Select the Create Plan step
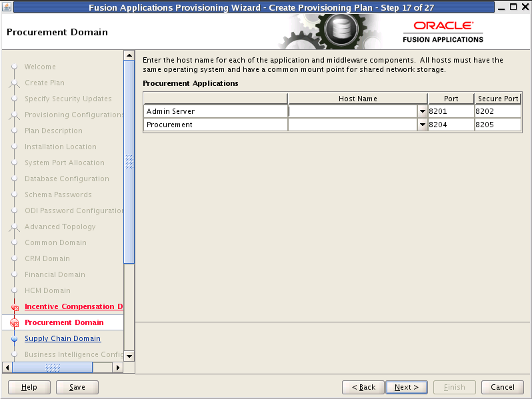The height and width of the screenshot is (399, 532). (x=45, y=83)
